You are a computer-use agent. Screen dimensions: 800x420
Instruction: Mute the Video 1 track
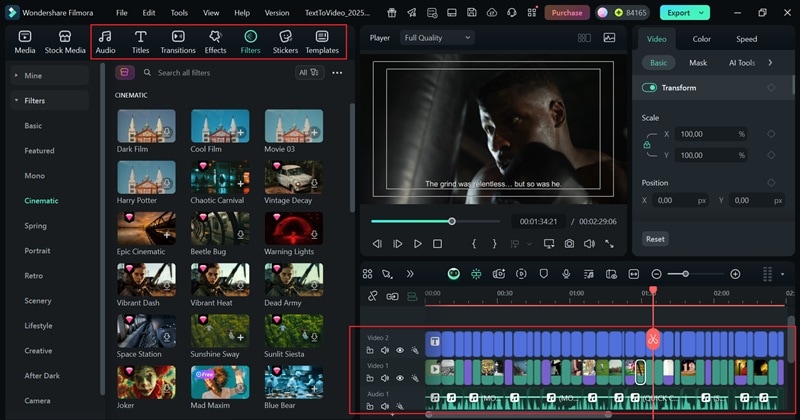385,378
